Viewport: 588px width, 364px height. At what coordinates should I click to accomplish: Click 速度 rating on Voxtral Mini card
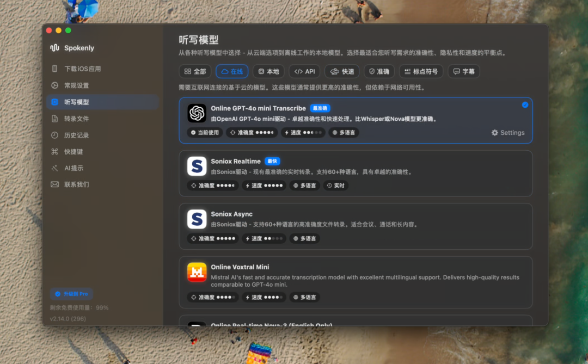[264, 297]
